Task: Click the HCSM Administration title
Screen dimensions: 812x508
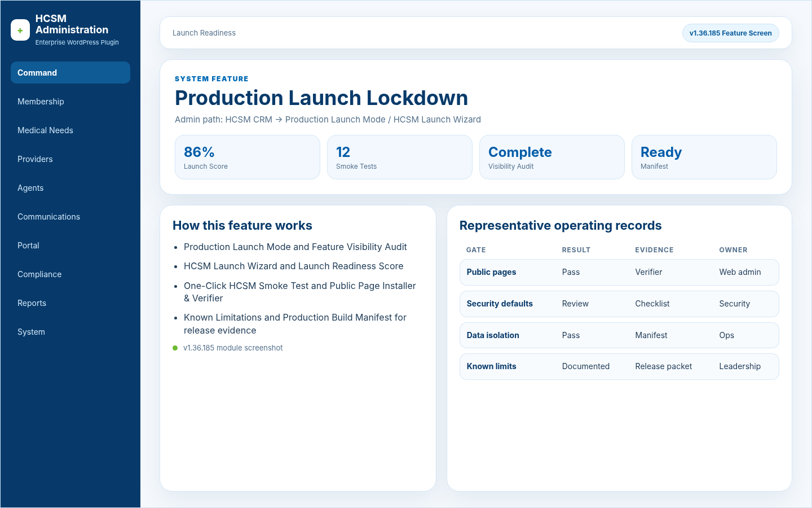Action: [x=72, y=24]
